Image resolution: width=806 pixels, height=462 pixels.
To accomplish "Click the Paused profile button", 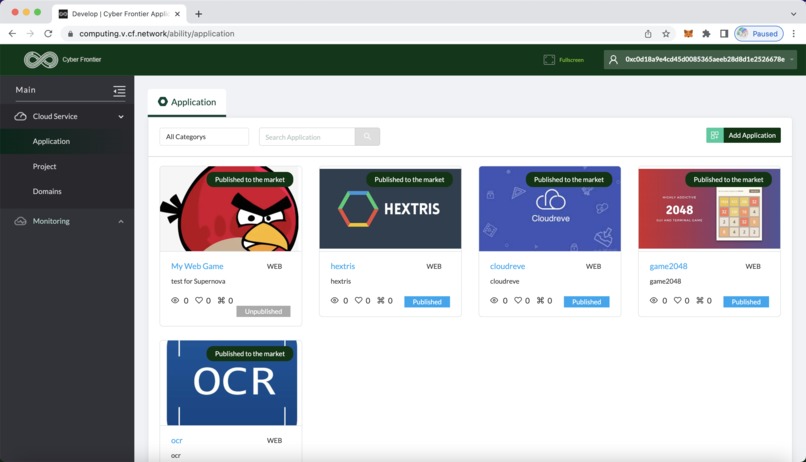I will 759,33.
